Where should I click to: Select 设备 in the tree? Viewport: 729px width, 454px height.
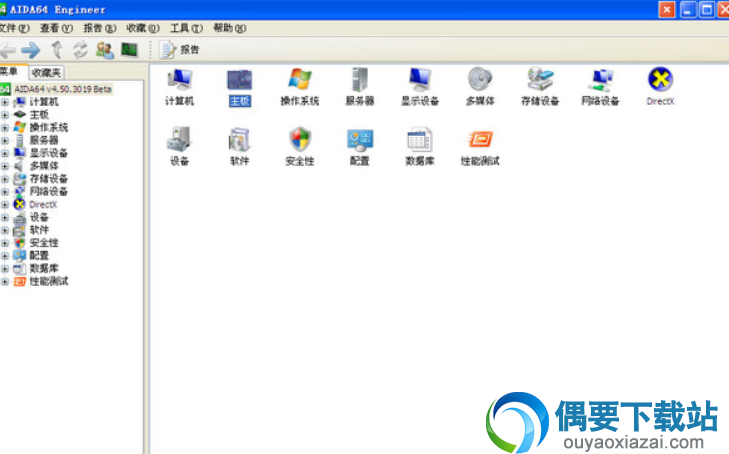(39, 217)
